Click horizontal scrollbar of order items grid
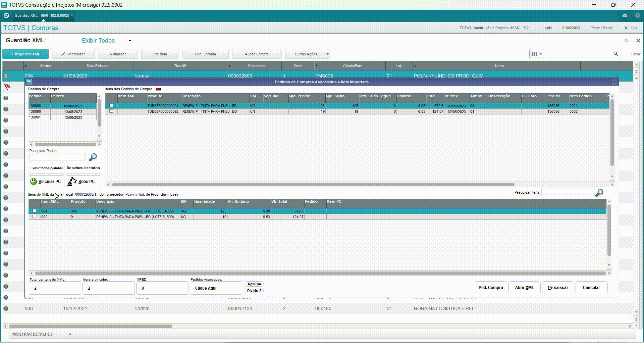 [x=313, y=185]
